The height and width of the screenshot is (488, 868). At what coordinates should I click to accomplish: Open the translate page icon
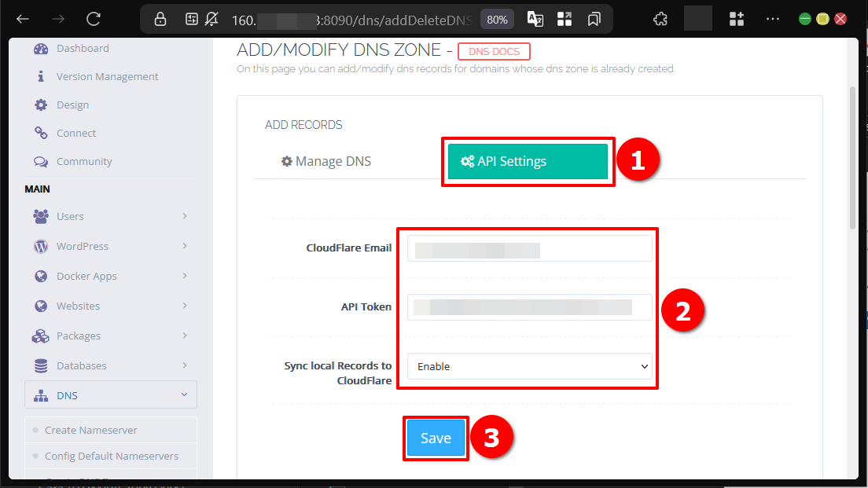(x=535, y=20)
